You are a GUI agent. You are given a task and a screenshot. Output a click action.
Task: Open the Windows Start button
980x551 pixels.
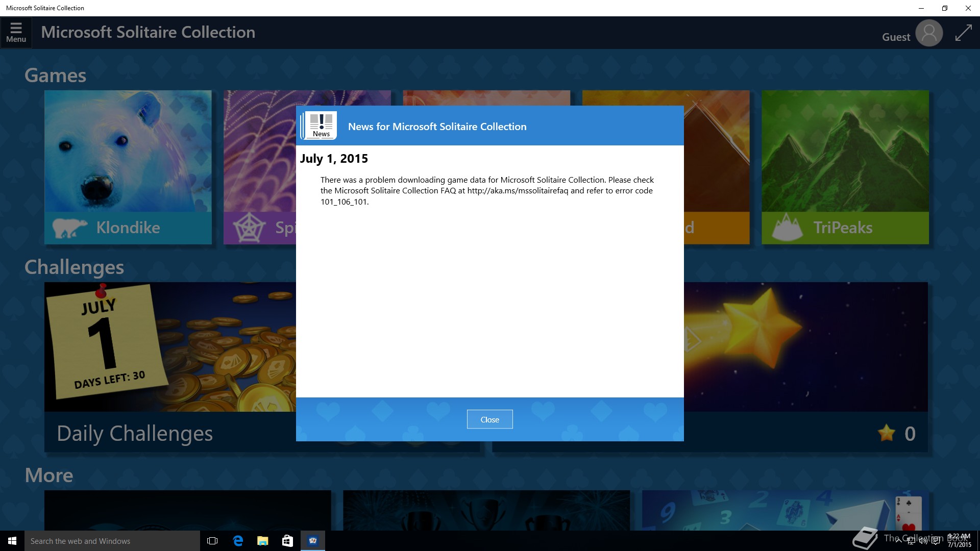[12, 541]
